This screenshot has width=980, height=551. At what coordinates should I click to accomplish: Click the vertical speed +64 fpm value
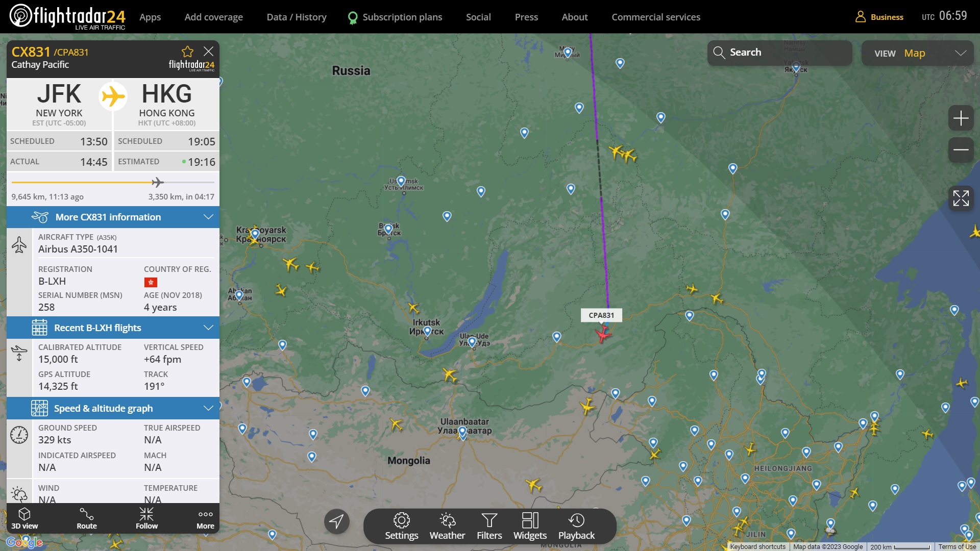[x=162, y=359]
